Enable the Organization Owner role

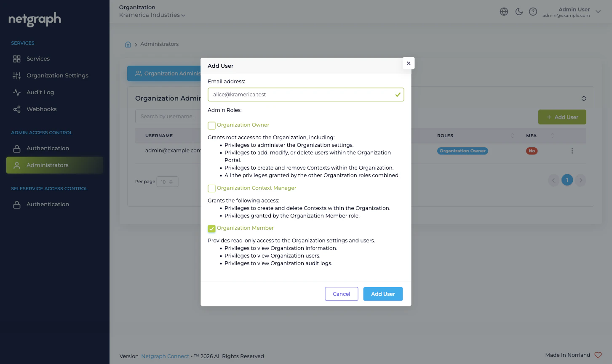[212, 125]
